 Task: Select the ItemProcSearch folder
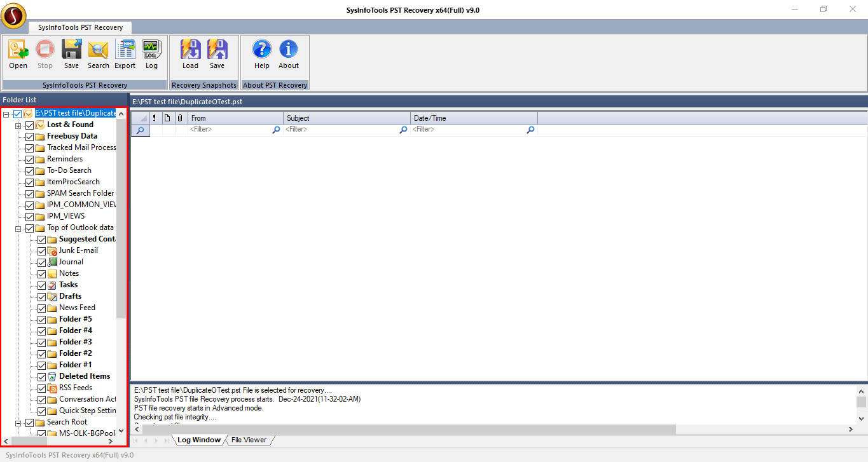73,182
